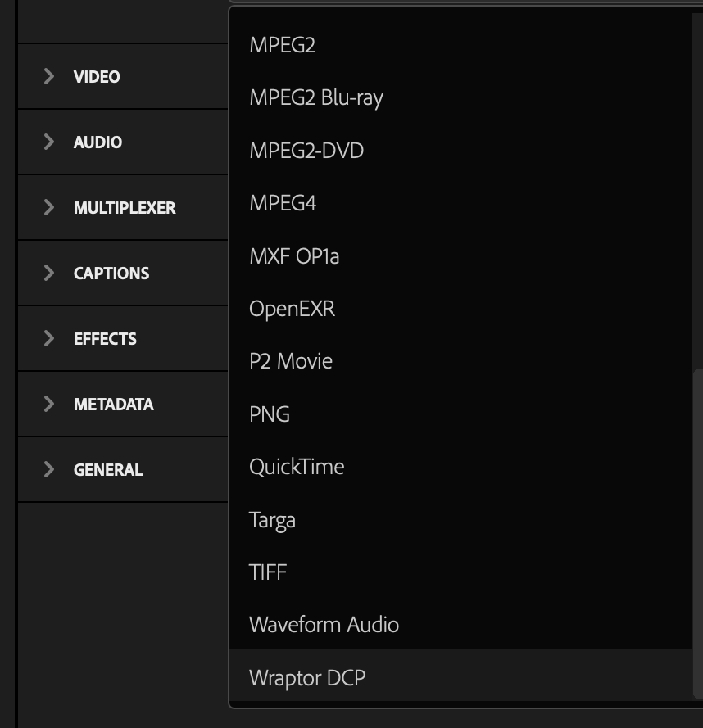
Task: Expand the CAPTIONS section chevron
Action: point(49,273)
